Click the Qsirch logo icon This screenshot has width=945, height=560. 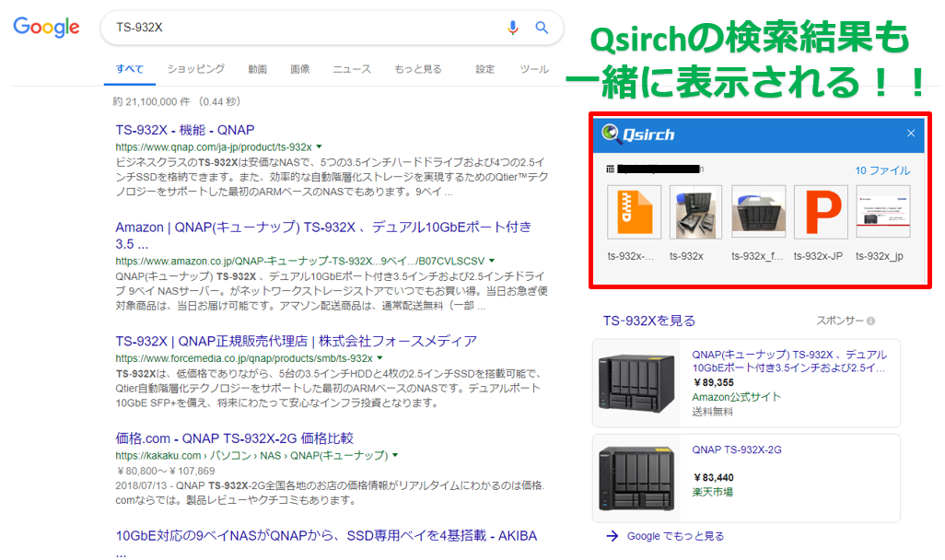[611, 134]
